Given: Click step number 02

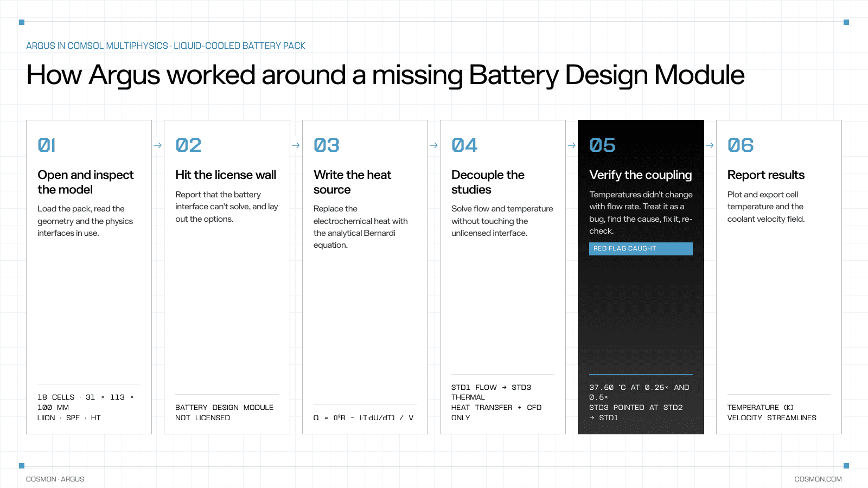Looking at the screenshot, I should click(x=188, y=145).
